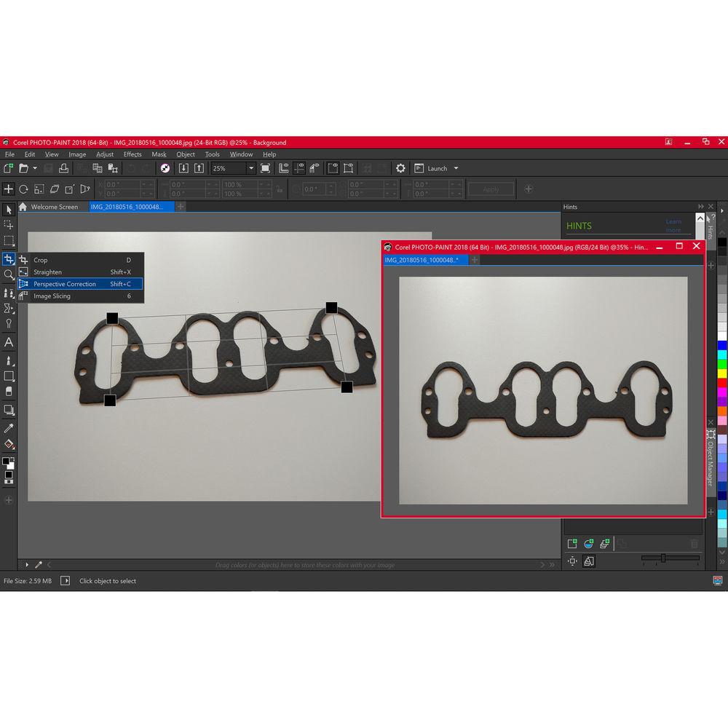Add a new lens in Object Manager

tap(587, 543)
